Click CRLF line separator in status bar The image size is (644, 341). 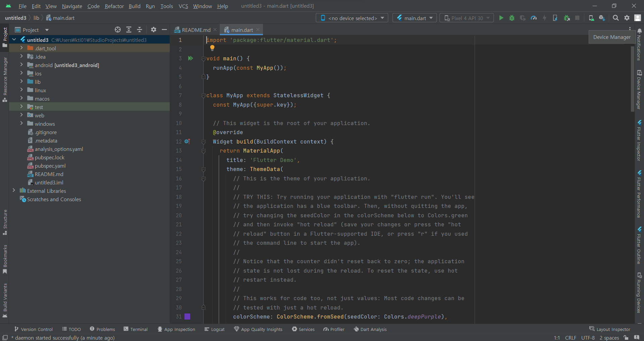571,338
